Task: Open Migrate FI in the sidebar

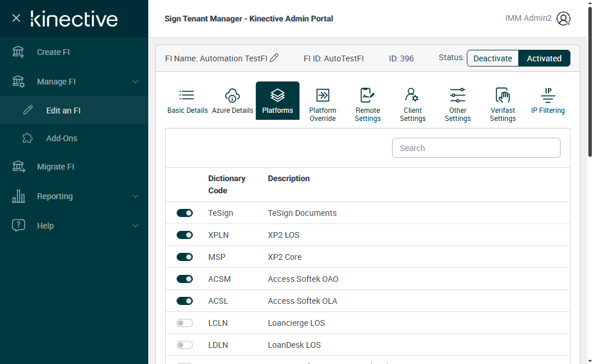Action: 56,167
